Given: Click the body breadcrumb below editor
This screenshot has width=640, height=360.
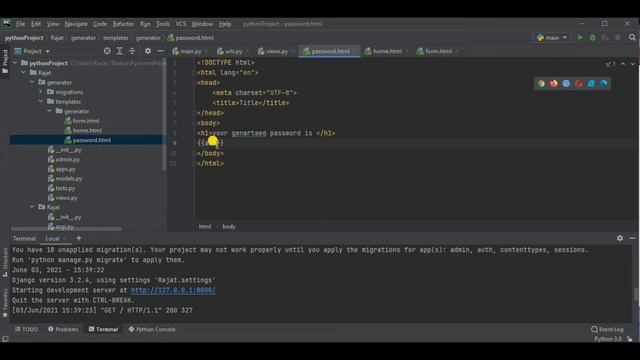Looking at the screenshot, I should click(229, 227).
